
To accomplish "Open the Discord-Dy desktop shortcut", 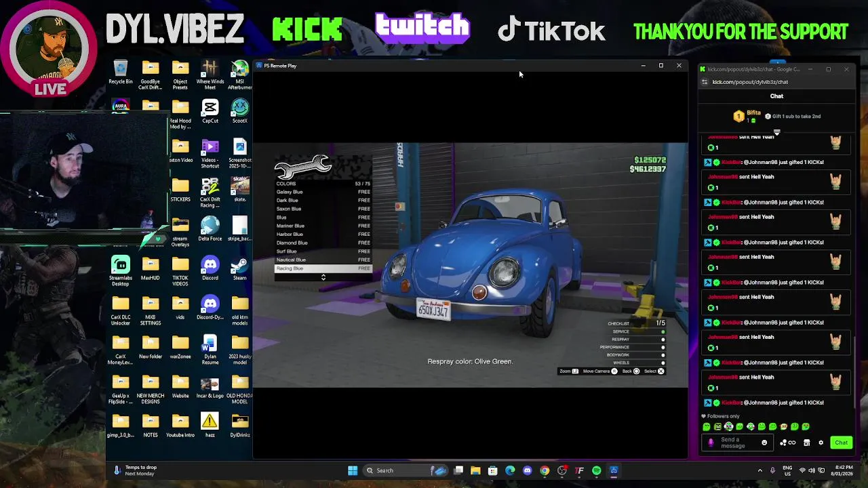I will pos(210,308).
